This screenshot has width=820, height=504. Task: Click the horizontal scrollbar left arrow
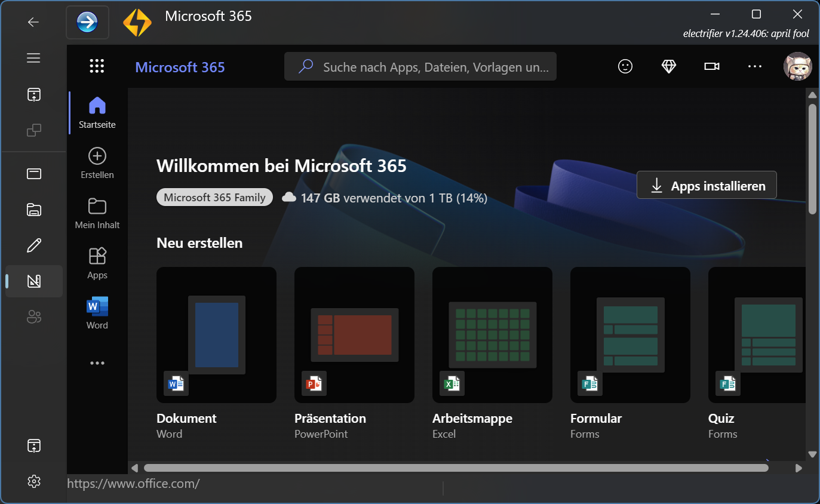[135, 468]
